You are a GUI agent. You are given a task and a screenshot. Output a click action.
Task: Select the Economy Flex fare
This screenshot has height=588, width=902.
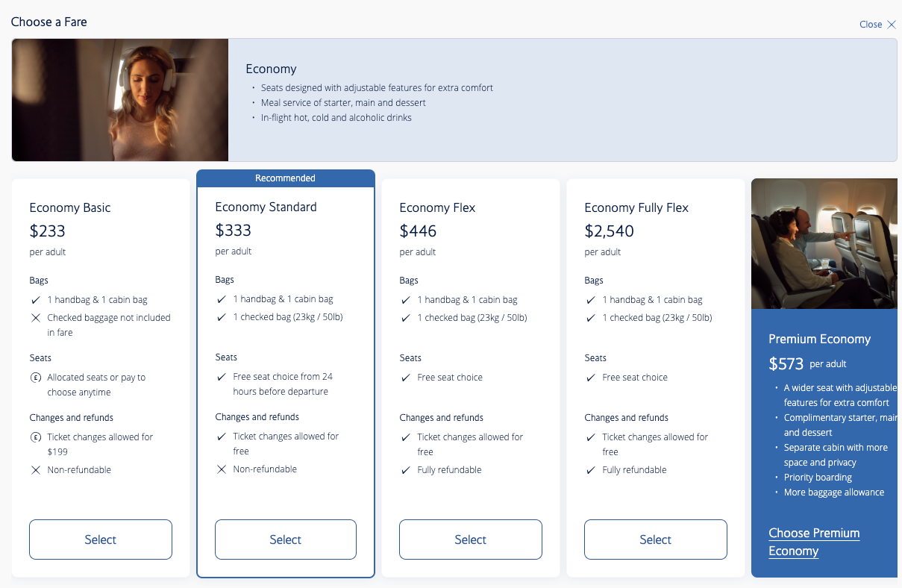point(471,539)
